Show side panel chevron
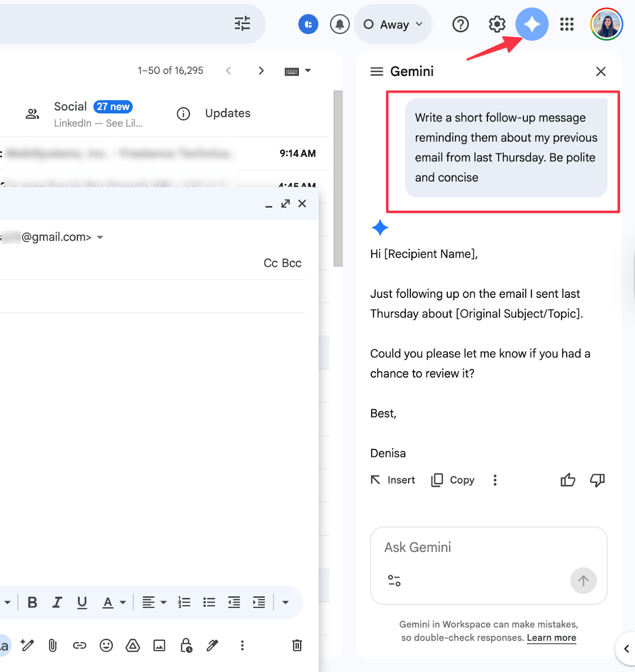 point(626,649)
